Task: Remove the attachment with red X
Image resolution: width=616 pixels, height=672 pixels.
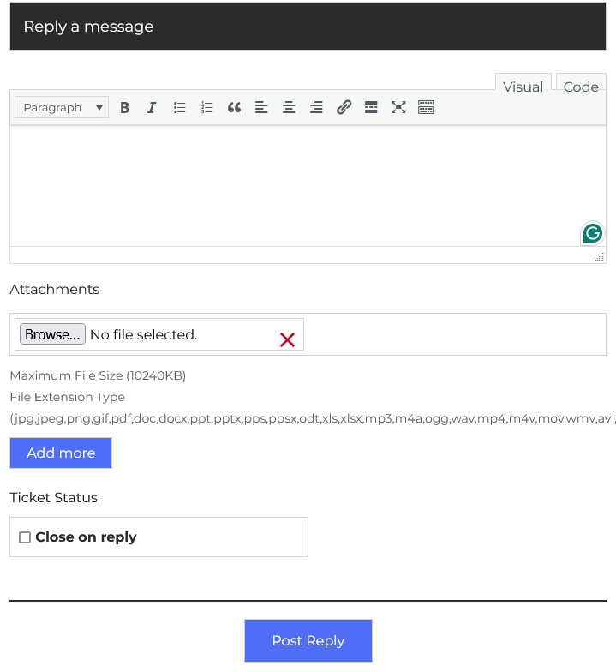Action: 287,340
